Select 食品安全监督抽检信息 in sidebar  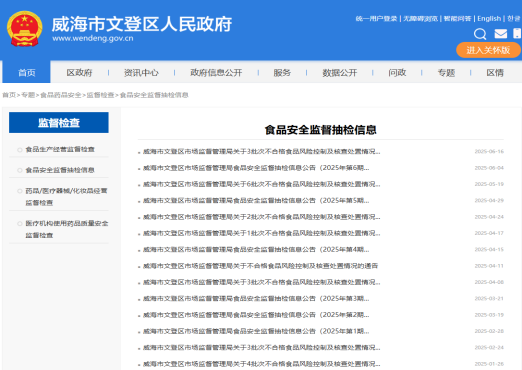[60, 170]
